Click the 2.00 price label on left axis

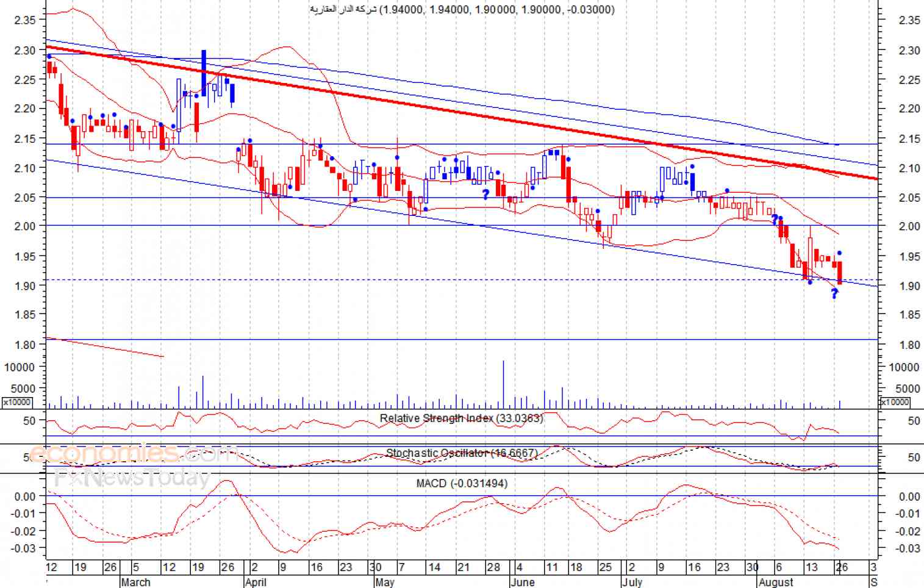pos(26,226)
